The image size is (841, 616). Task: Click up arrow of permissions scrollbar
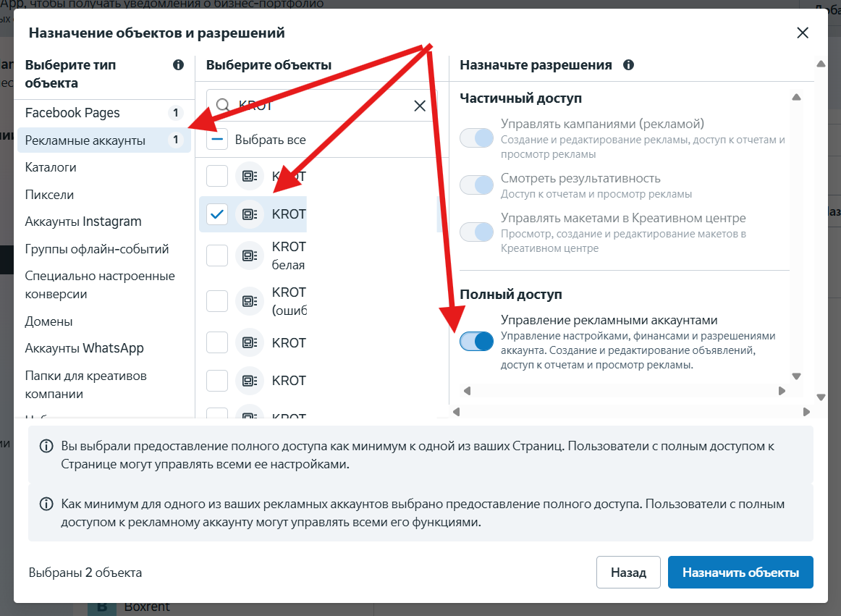tap(796, 97)
